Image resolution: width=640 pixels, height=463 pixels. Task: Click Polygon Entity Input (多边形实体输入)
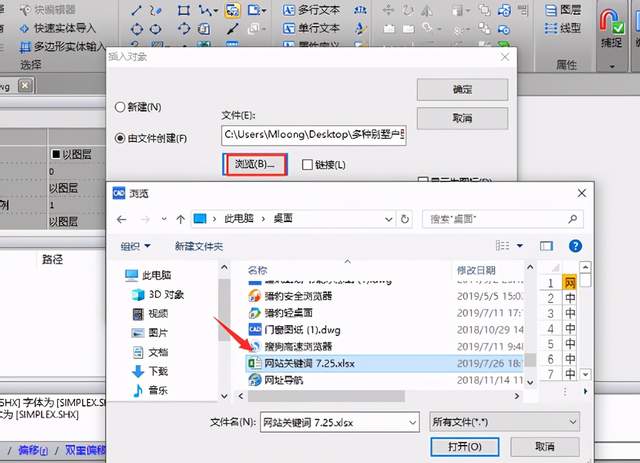click(62, 47)
